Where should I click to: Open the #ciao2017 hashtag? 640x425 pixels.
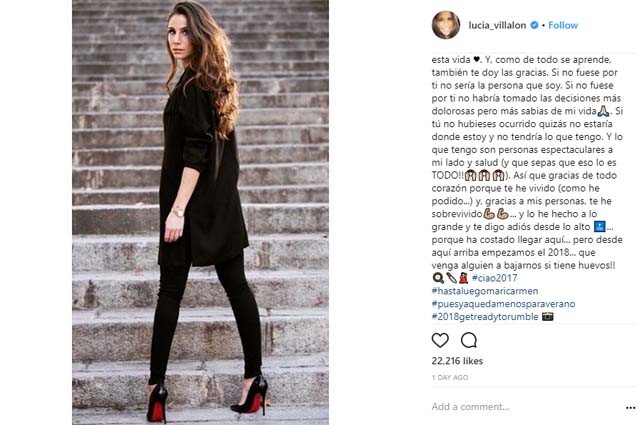click(494, 278)
